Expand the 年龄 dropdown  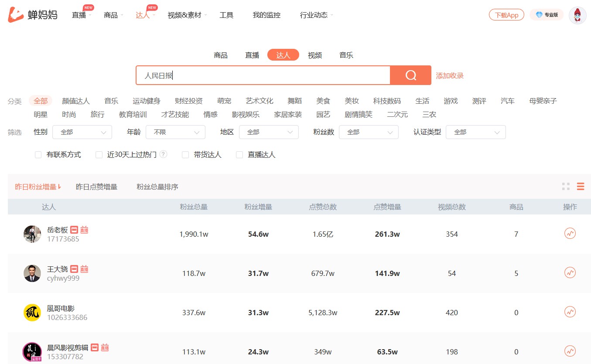(x=175, y=132)
